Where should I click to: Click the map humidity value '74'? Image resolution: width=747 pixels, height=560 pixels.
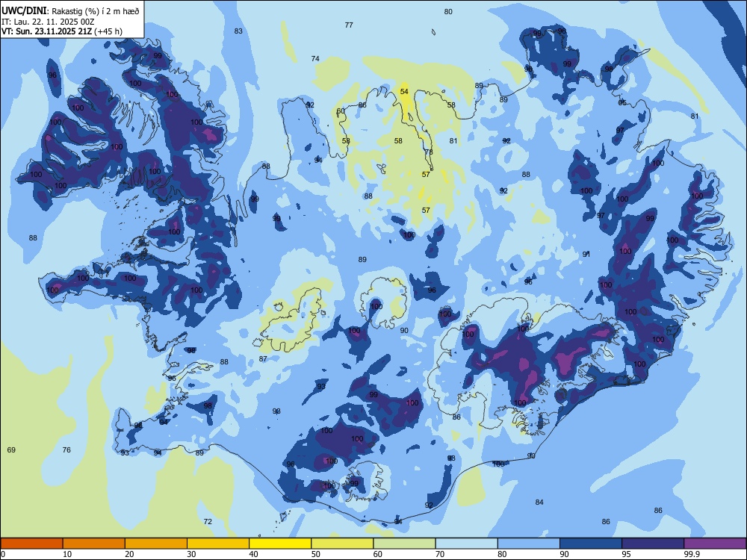pyautogui.click(x=315, y=59)
